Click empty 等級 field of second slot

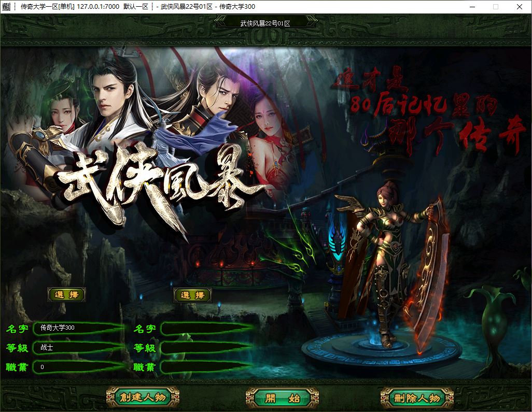pos(206,348)
